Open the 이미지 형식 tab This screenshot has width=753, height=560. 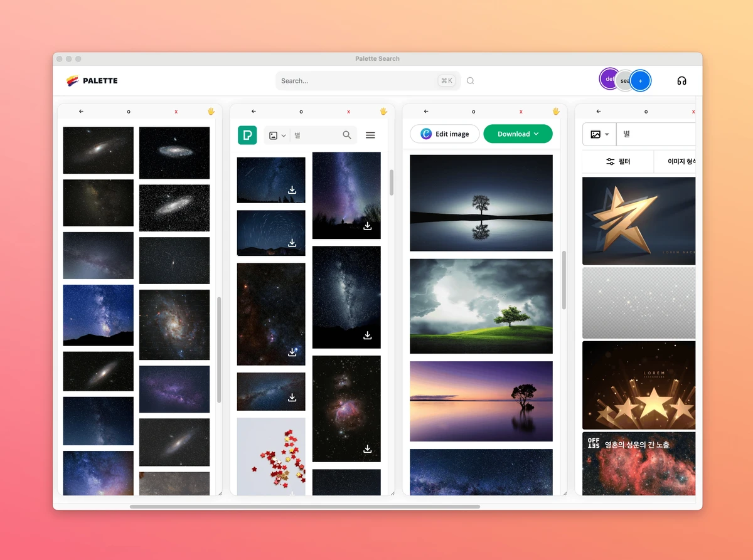pos(675,162)
